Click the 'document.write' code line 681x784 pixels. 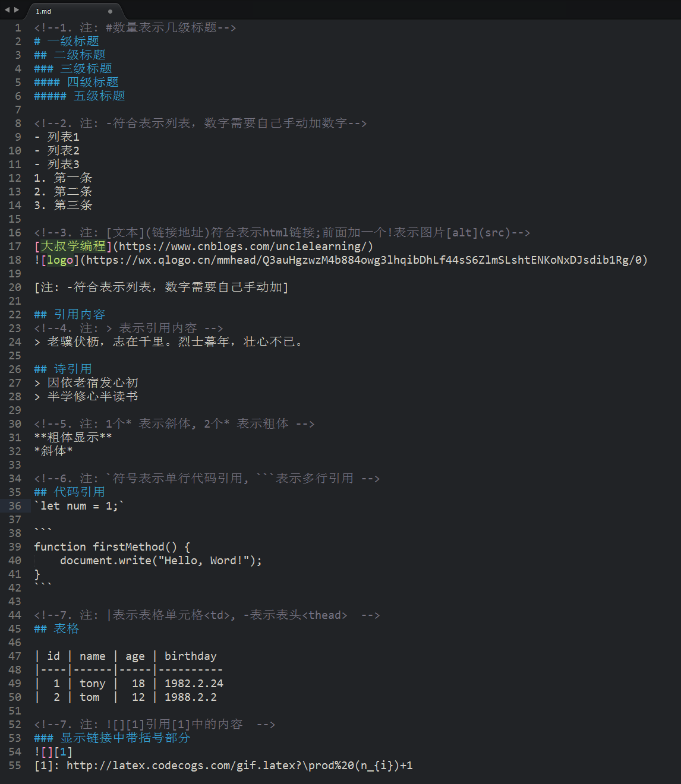(160, 561)
